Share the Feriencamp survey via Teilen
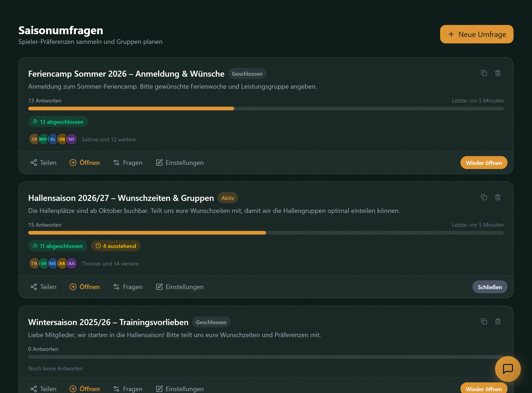The height and width of the screenshot is (393, 532). 44,163
